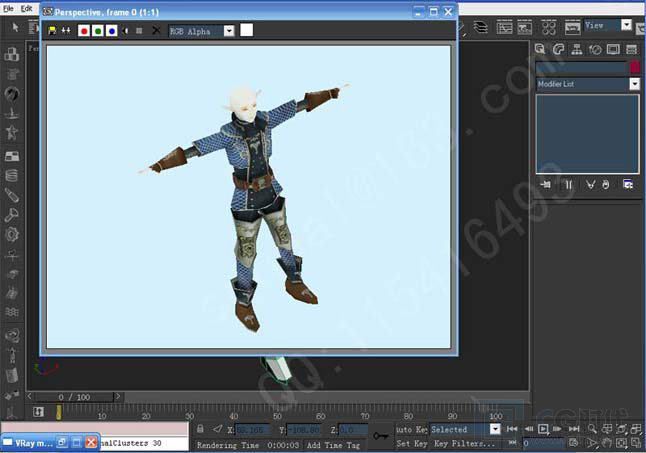The image size is (646, 453).
Task: Click the Set Key button
Action: click(412, 444)
